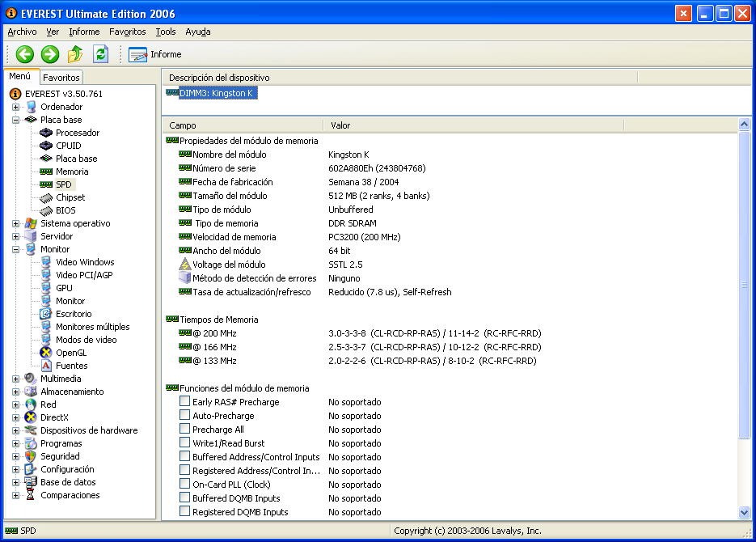
Task: Select the Fuentes font icon in tree
Action: pyautogui.click(x=46, y=366)
